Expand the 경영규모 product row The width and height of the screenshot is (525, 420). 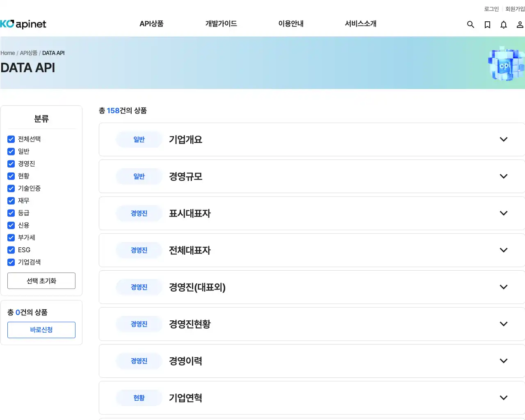[504, 176]
